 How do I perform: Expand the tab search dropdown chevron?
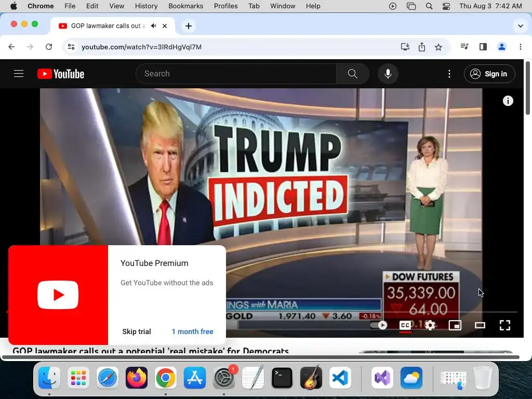coord(520,26)
